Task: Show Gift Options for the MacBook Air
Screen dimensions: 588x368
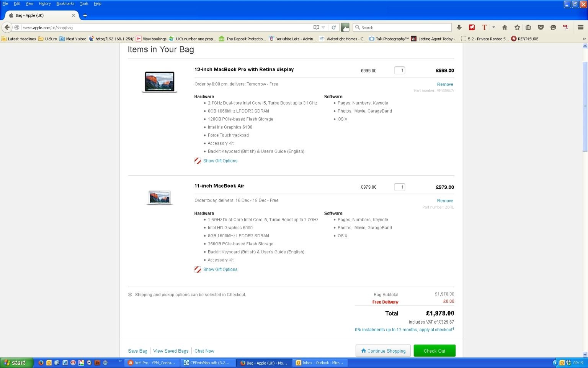Action: tap(220, 269)
